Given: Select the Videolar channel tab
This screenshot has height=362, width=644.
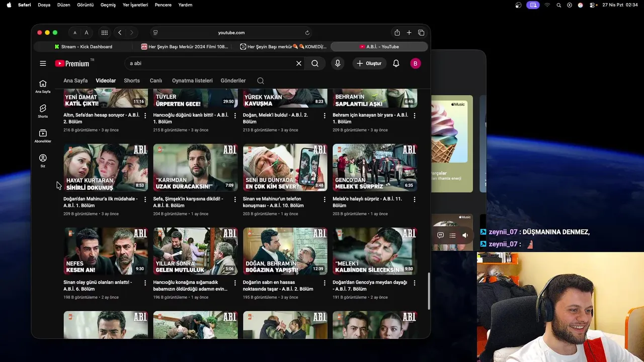Looking at the screenshot, I should point(106,80).
